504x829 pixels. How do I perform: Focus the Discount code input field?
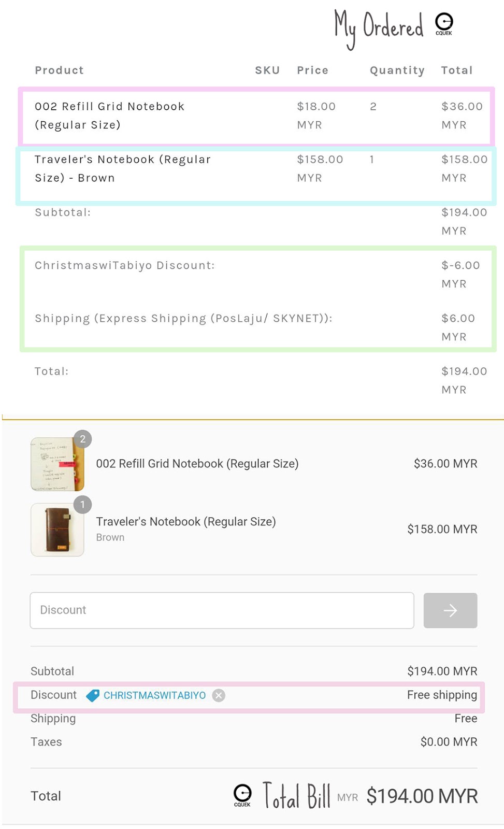pos(222,610)
